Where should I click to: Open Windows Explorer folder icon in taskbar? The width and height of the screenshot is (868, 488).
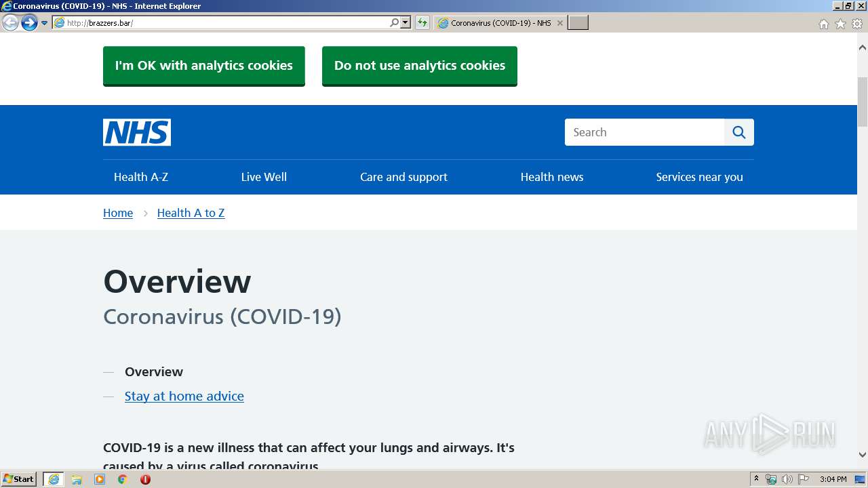(77, 479)
